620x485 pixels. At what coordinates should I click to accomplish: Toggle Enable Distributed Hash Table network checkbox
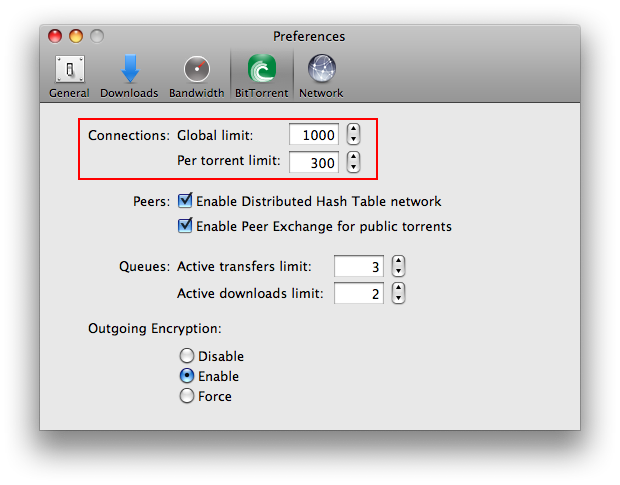click(x=185, y=201)
